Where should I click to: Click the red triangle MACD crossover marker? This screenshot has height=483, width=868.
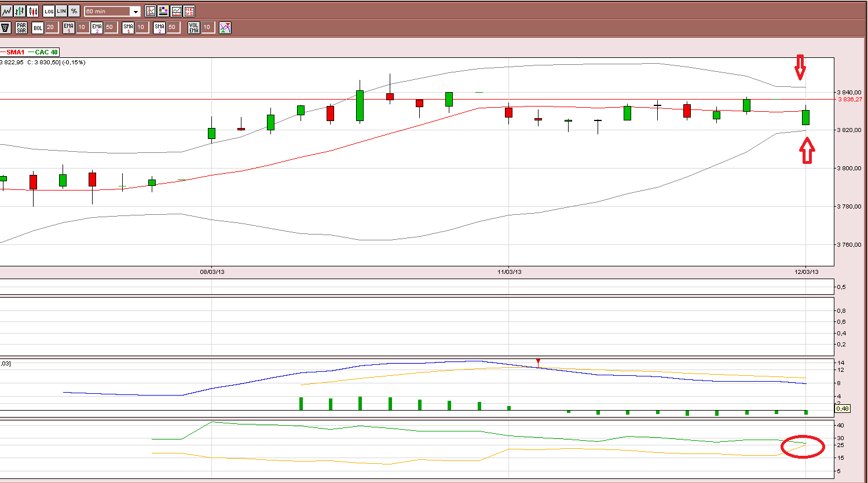(x=538, y=361)
